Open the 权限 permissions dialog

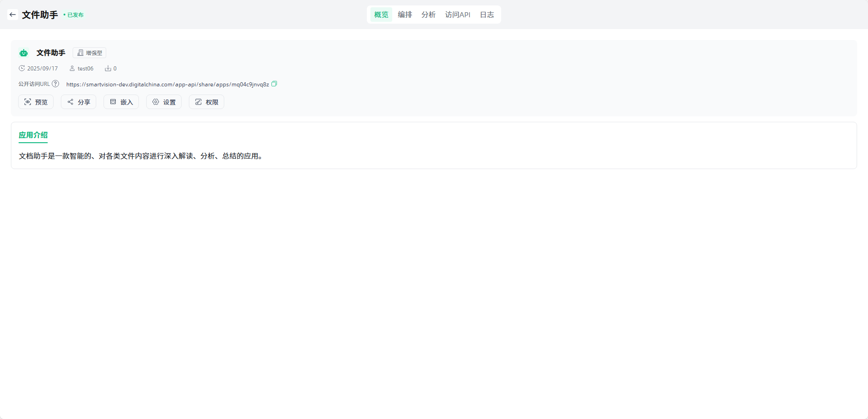(207, 102)
